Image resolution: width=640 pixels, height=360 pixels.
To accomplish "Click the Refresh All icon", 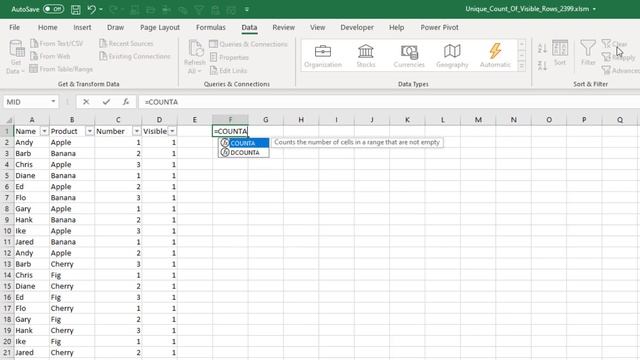I will coord(195,49).
